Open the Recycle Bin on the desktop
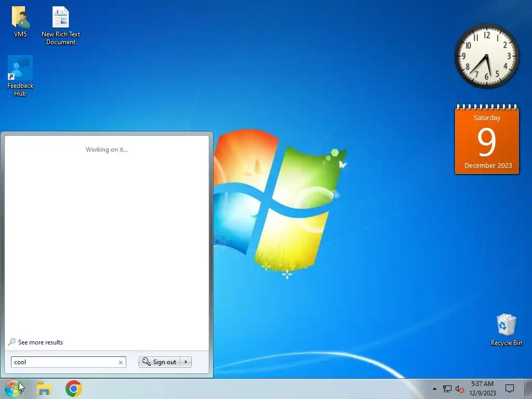This screenshot has height=399, width=532. (506, 329)
